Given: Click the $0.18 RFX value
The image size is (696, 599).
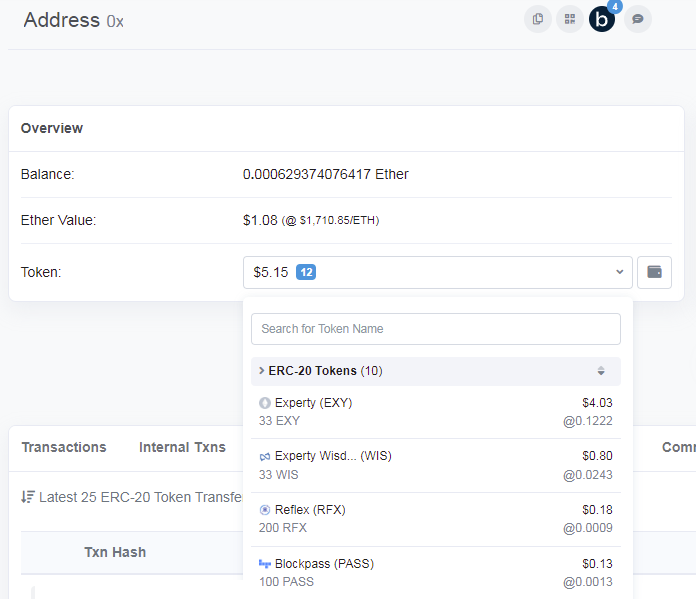Looking at the screenshot, I should coord(597,510).
